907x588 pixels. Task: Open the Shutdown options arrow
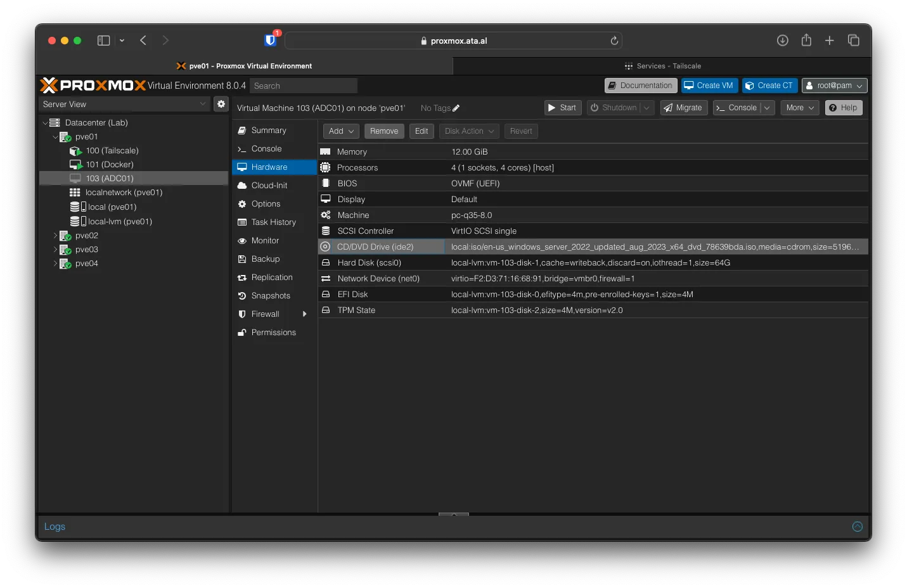tap(646, 108)
